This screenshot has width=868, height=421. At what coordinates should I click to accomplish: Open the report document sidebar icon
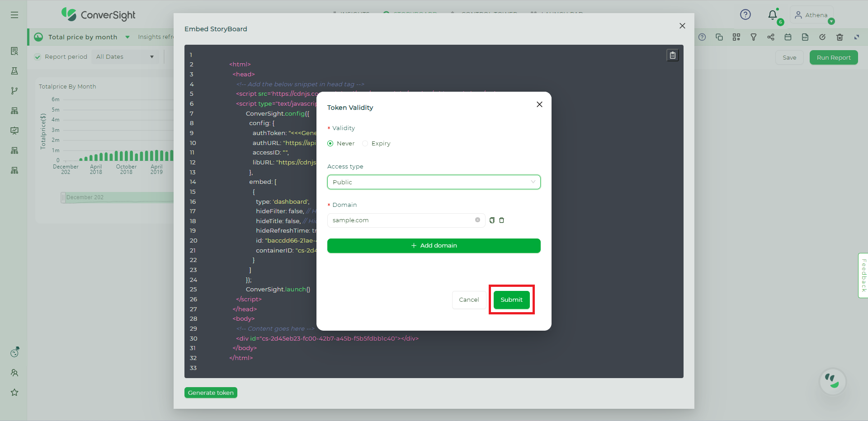coord(14,51)
